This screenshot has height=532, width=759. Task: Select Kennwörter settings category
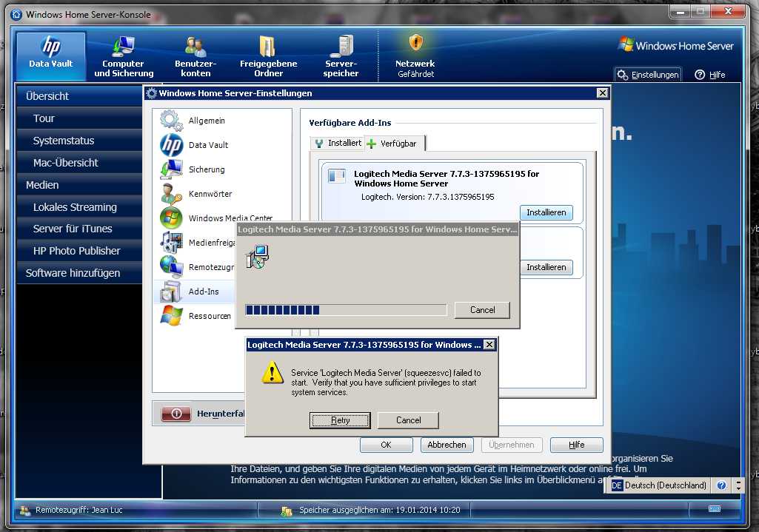210,194
